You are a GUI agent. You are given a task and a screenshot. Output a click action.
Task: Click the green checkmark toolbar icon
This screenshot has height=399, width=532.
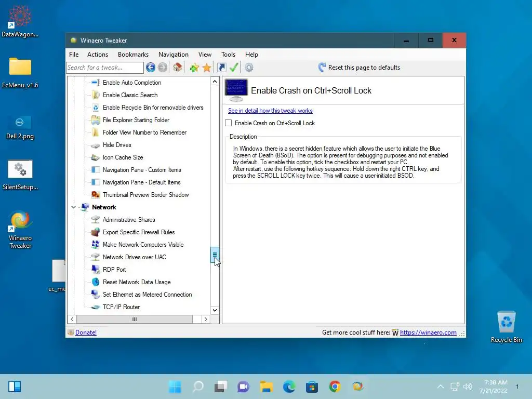click(234, 67)
